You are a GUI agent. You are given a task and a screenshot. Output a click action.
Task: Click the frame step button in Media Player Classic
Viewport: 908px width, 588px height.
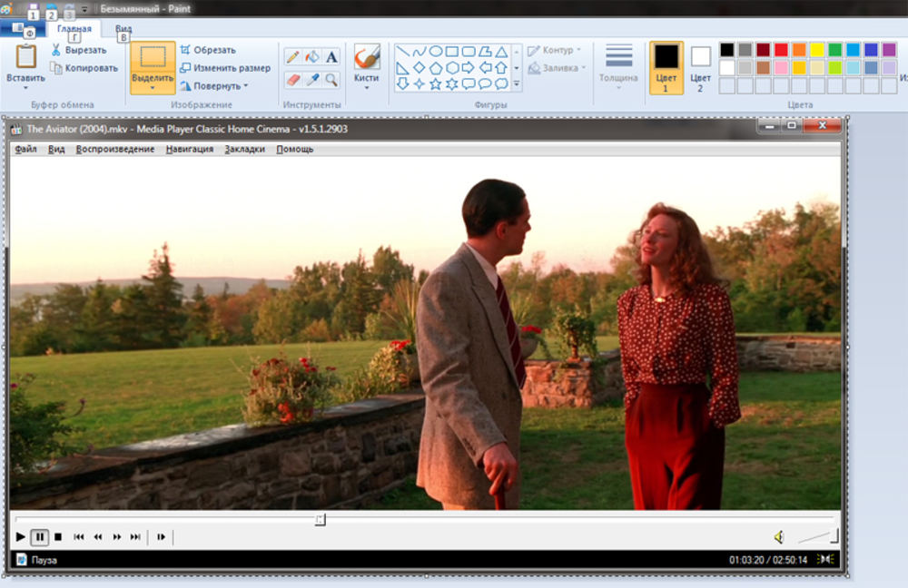[161, 537]
